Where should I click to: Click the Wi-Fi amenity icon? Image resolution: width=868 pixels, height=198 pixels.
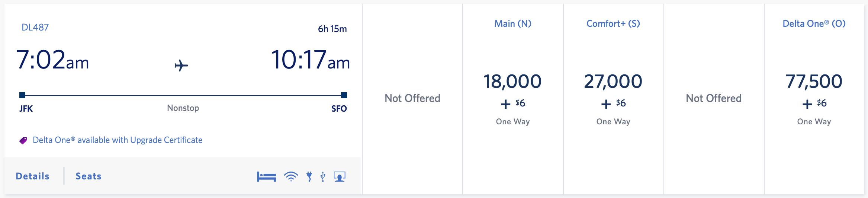(x=291, y=176)
